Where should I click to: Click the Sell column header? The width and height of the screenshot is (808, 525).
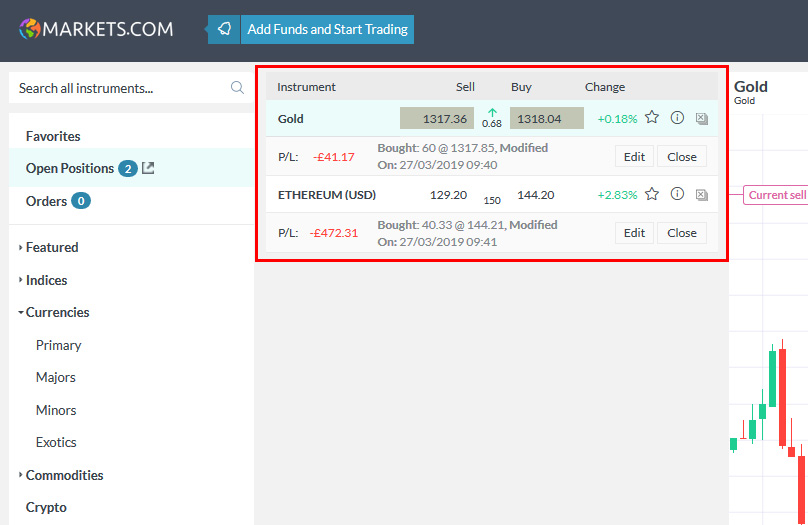pos(465,87)
